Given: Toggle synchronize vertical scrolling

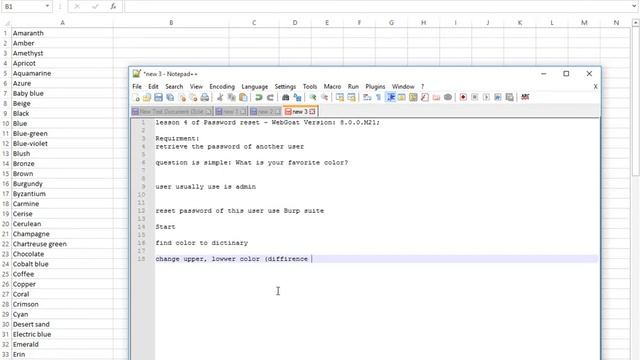Looking at the screenshot, I should pos(340,97).
